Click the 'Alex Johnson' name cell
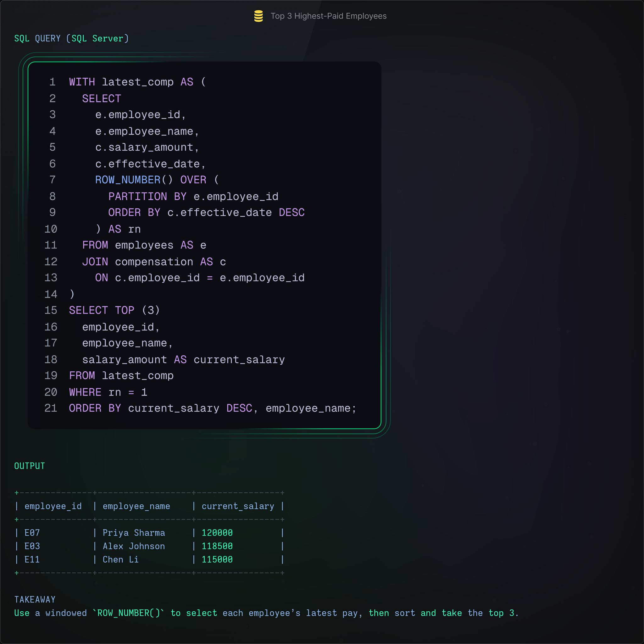This screenshot has height=644, width=644. coord(134,546)
